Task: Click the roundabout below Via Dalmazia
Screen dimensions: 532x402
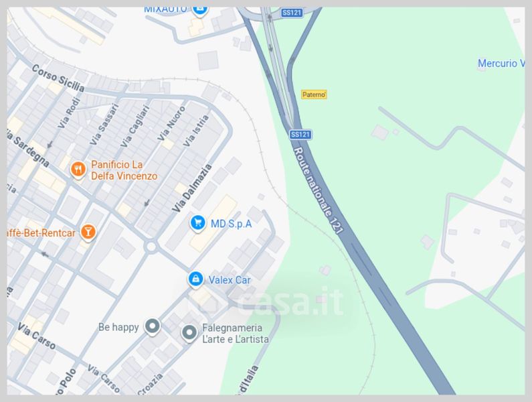Action: point(151,247)
